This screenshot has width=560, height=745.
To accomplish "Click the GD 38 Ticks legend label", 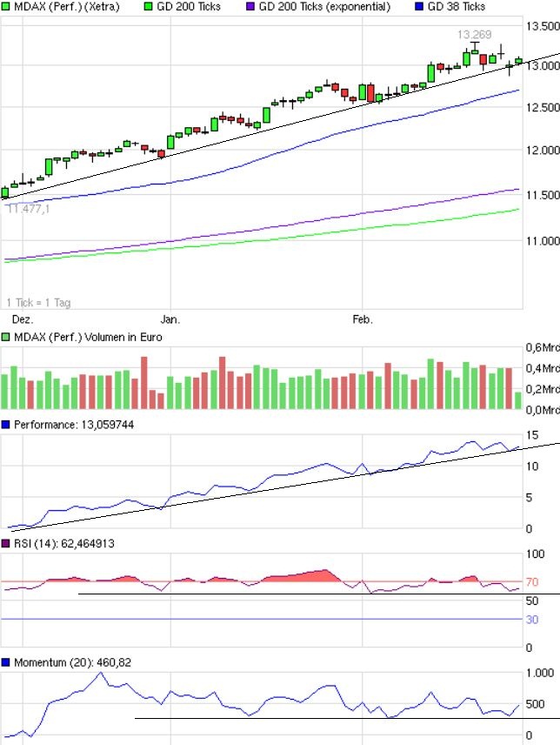I will pos(456,7).
